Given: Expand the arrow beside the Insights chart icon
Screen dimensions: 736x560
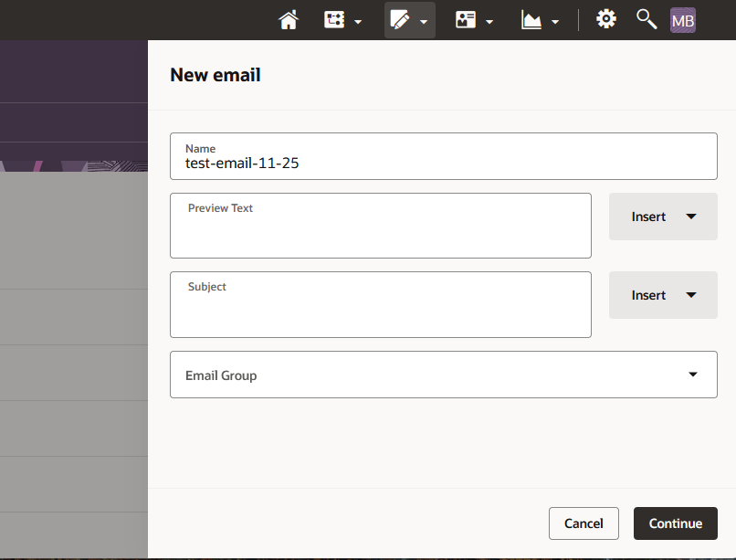Looking at the screenshot, I should tap(555, 22).
